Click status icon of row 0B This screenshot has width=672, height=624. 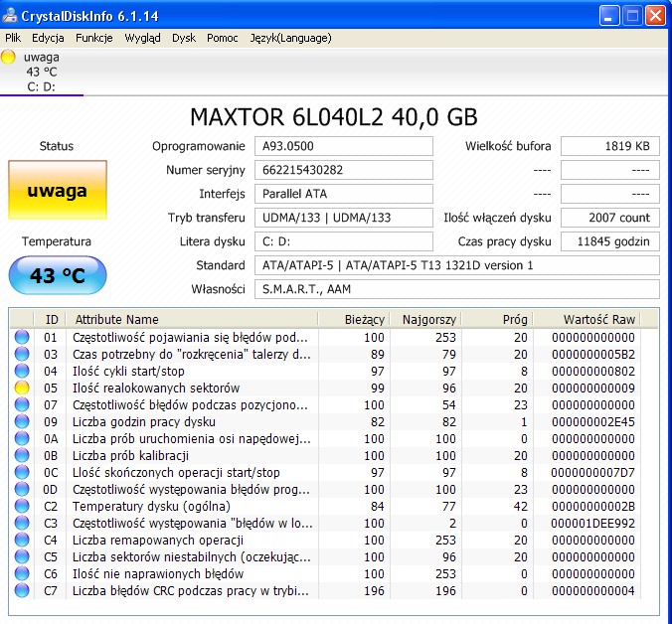(22, 456)
